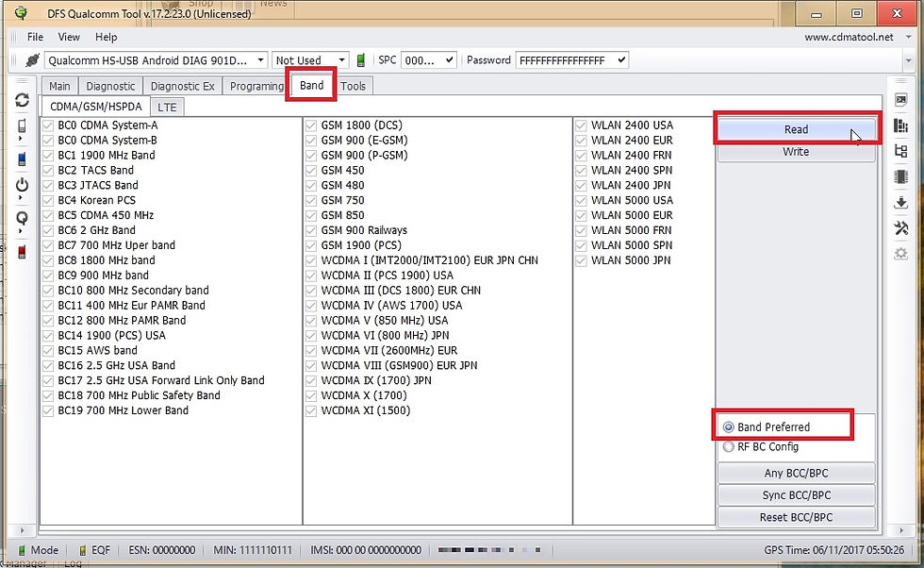This screenshot has height=568, width=924.
Task: Toggle WCDMA XI (1500) checkbox
Action: pos(311,410)
